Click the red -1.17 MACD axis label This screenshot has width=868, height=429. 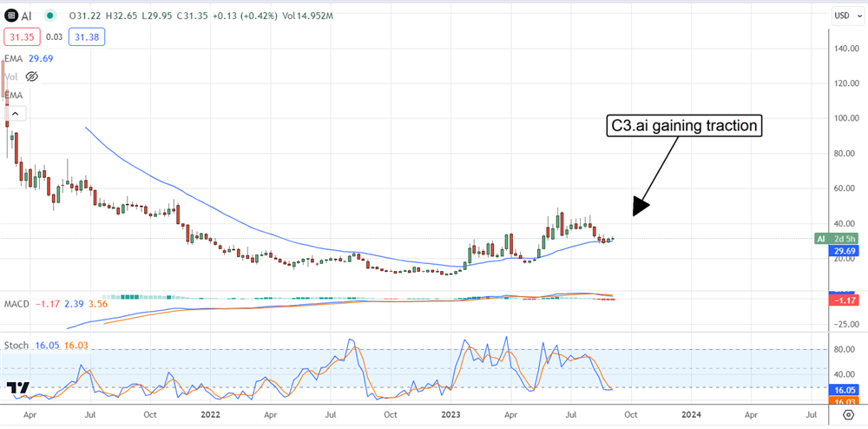coord(845,300)
